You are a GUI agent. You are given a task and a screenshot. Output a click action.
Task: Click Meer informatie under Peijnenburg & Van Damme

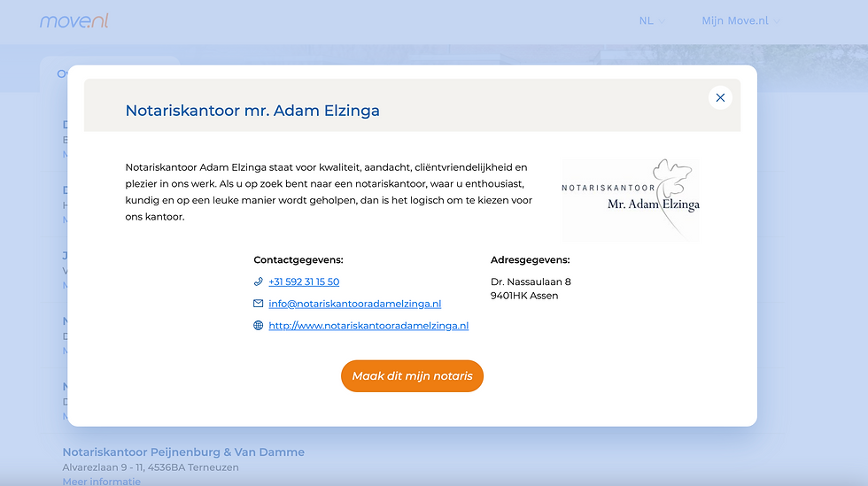pyautogui.click(x=101, y=482)
